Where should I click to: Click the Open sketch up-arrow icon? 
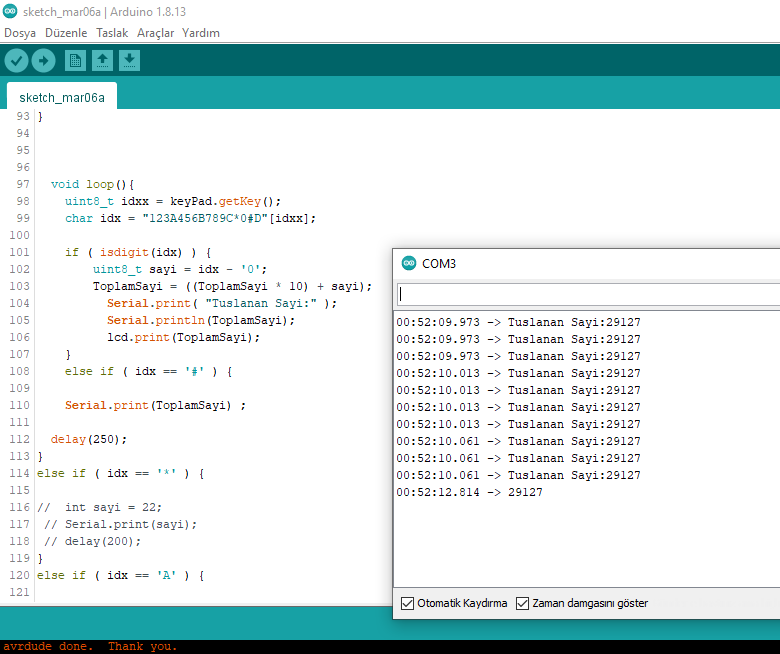click(x=102, y=61)
